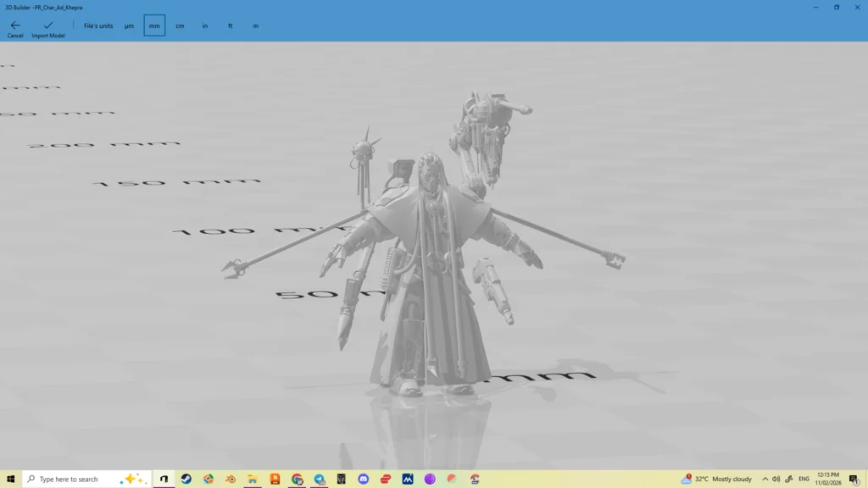Switch file units to cm

(x=180, y=26)
